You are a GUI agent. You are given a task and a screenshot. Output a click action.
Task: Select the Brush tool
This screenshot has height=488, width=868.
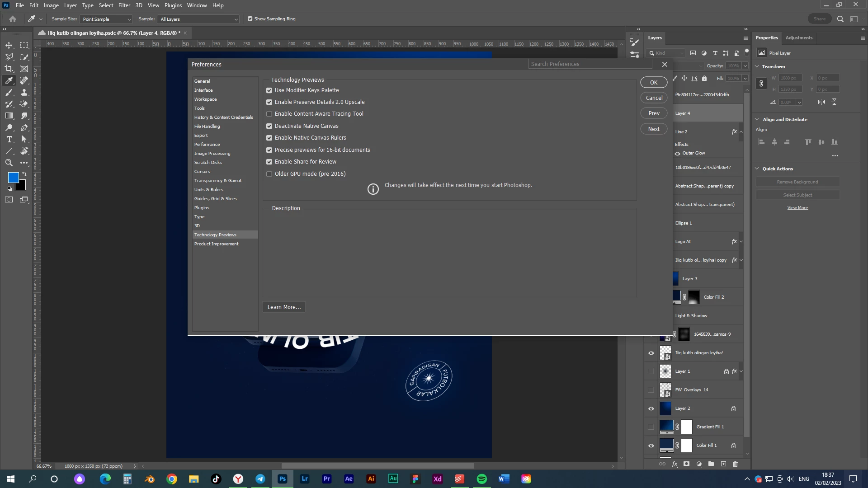tap(9, 92)
